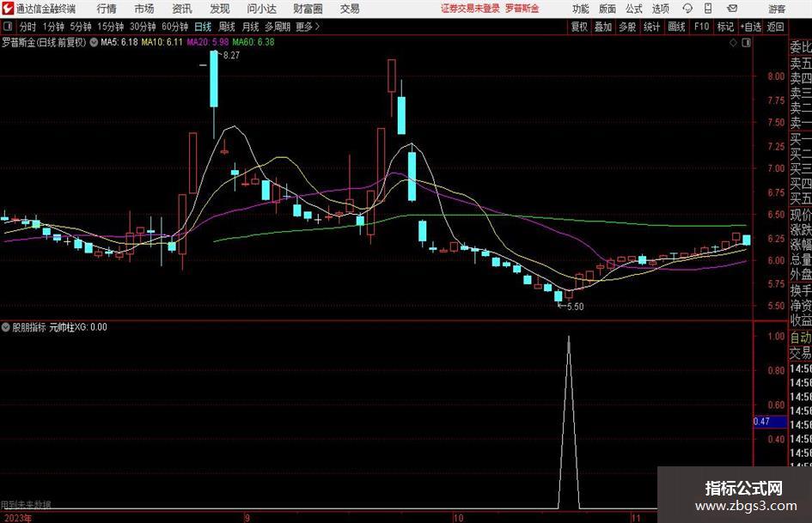Click MA5: 6.18 indicator label
The width and height of the screenshot is (812, 523).
click(x=119, y=42)
